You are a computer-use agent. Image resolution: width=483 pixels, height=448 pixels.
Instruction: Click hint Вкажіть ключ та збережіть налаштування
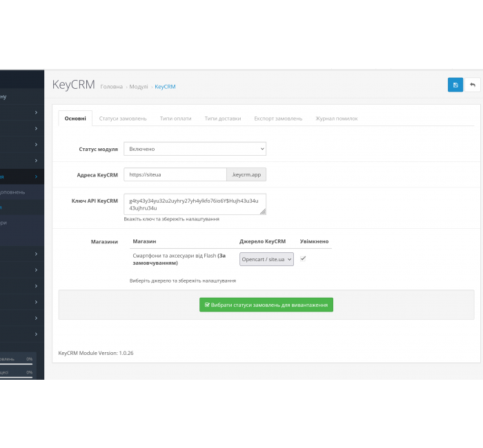[172, 219]
